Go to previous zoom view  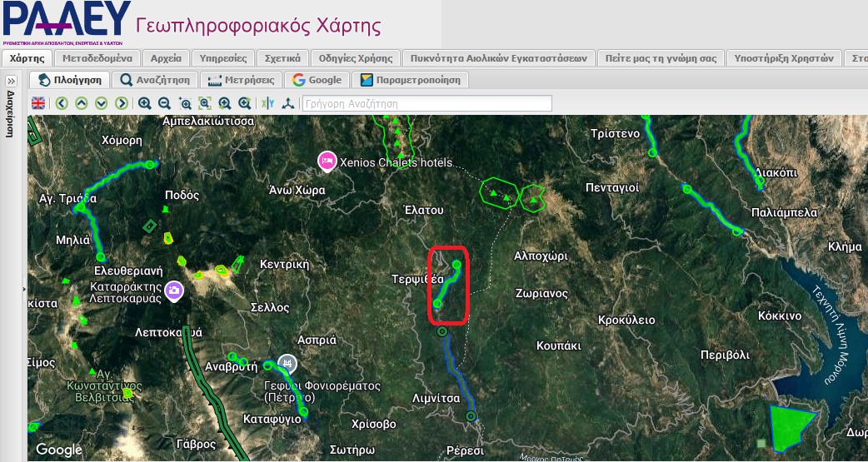(x=225, y=103)
